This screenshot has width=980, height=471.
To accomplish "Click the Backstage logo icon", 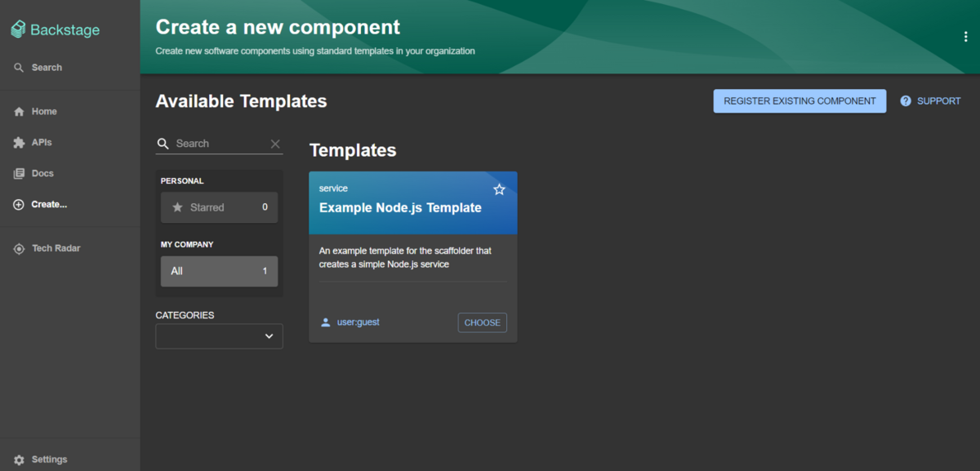I will pyautogui.click(x=18, y=30).
